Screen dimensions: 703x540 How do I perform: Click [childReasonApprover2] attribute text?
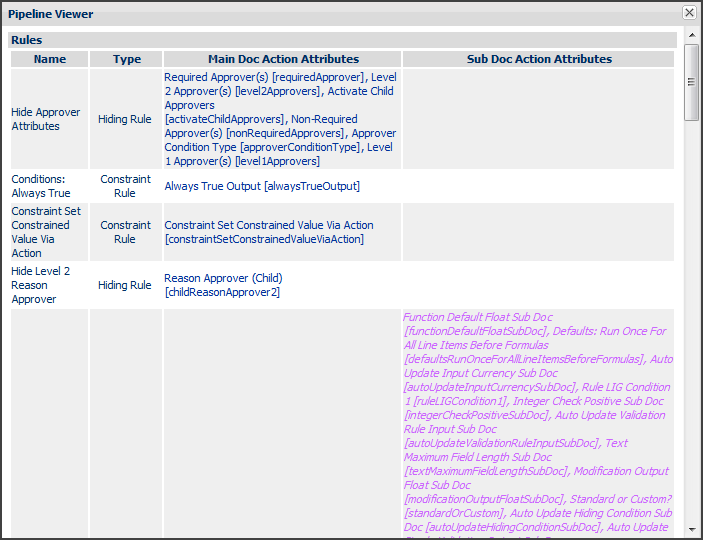[x=222, y=292]
